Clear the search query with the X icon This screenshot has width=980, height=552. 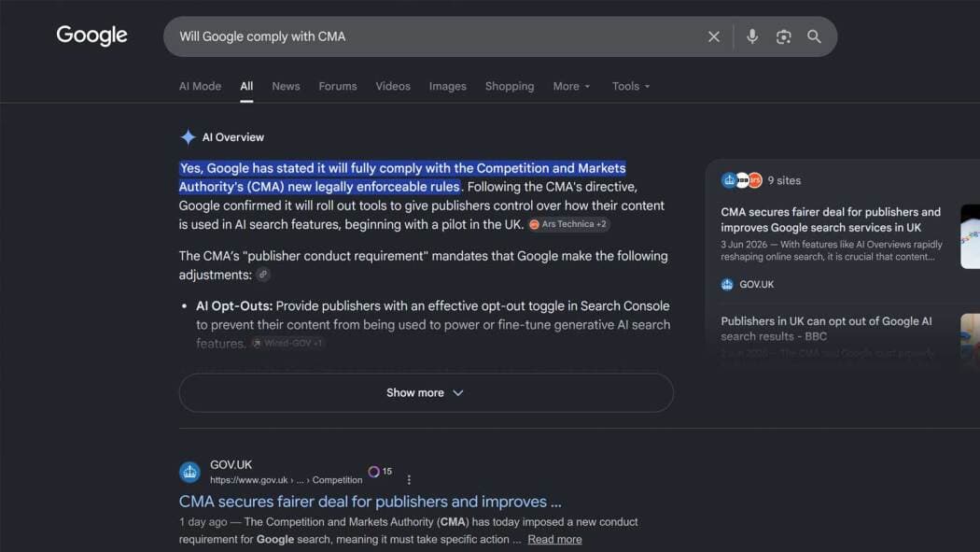click(713, 36)
